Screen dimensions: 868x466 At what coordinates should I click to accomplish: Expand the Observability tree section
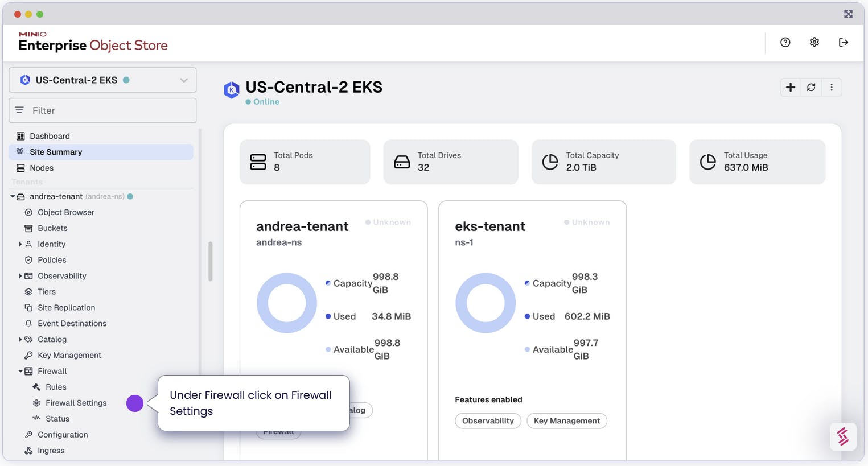20,276
